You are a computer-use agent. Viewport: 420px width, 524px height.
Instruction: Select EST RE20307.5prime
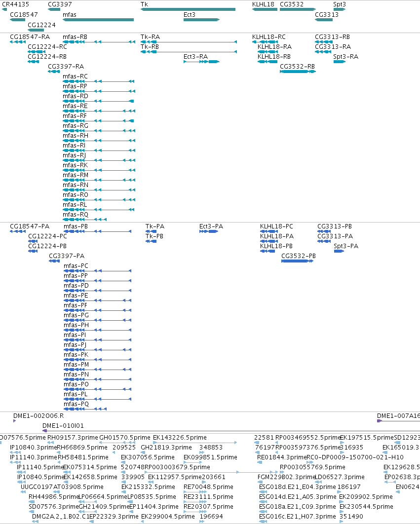click(x=208, y=507)
